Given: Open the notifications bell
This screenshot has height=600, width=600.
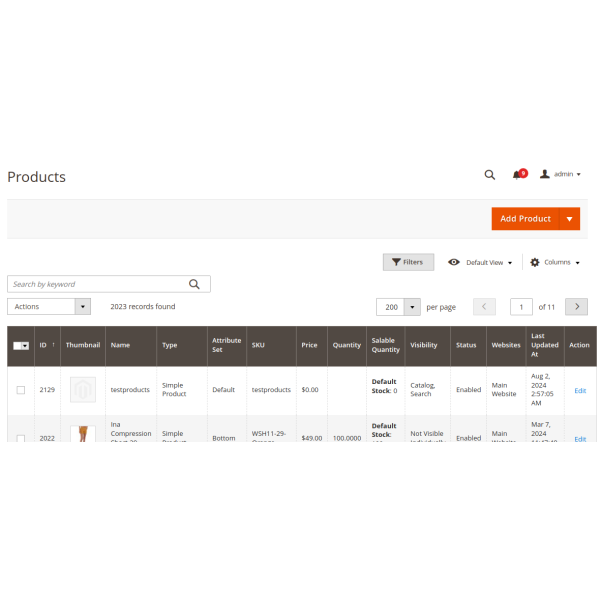Looking at the screenshot, I should click(x=518, y=174).
